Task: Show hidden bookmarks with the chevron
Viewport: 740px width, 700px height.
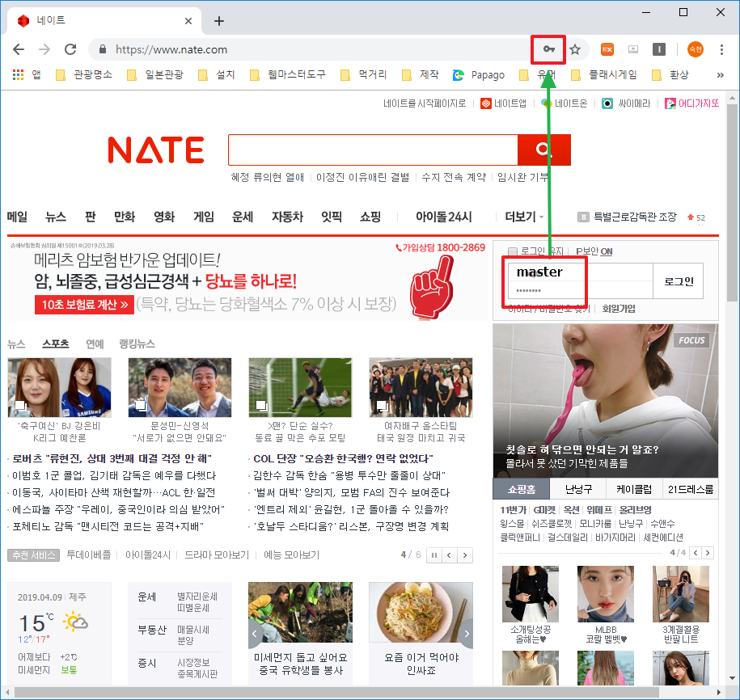Action: click(x=720, y=74)
